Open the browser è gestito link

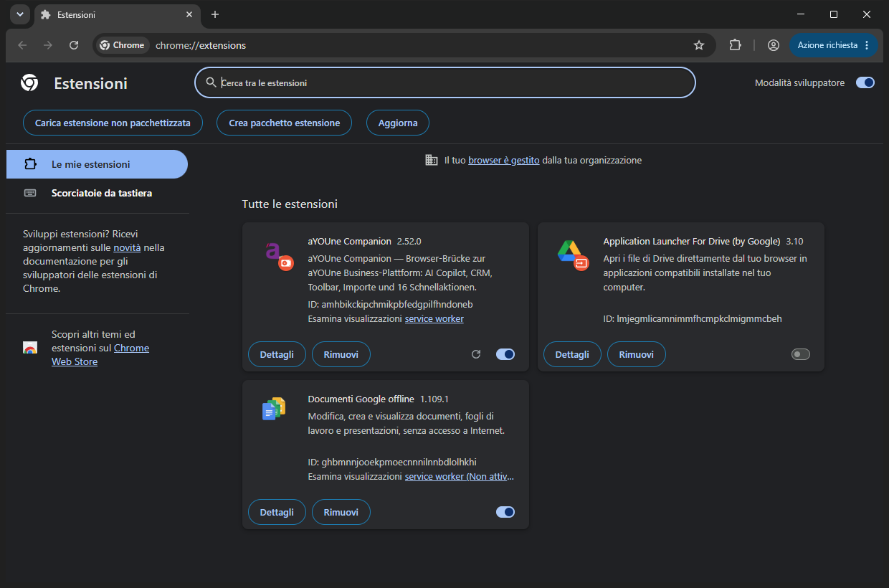504,161
